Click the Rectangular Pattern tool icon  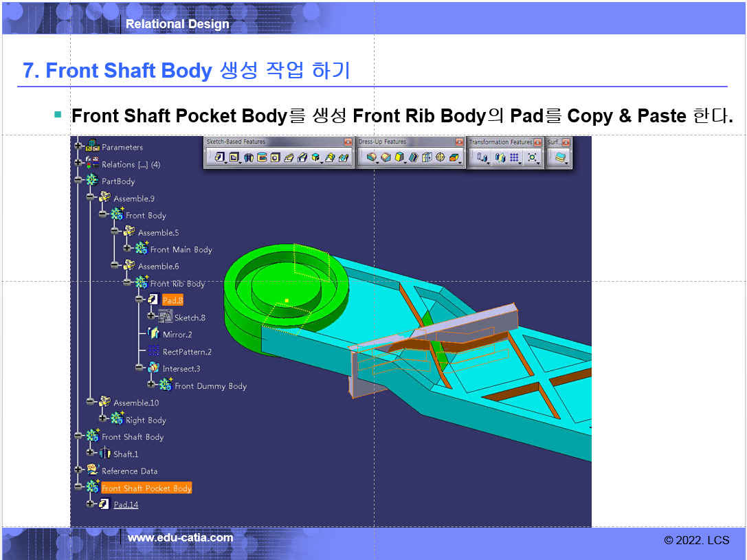514,158
